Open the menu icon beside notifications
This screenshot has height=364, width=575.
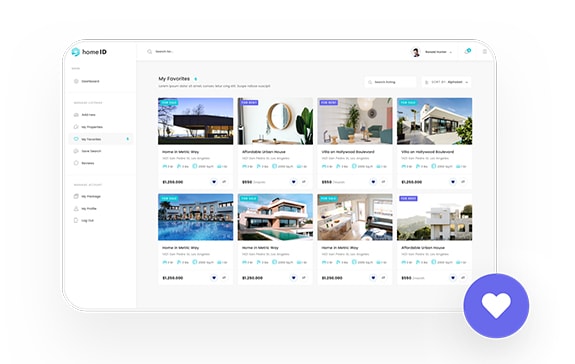tap(485, 52)
